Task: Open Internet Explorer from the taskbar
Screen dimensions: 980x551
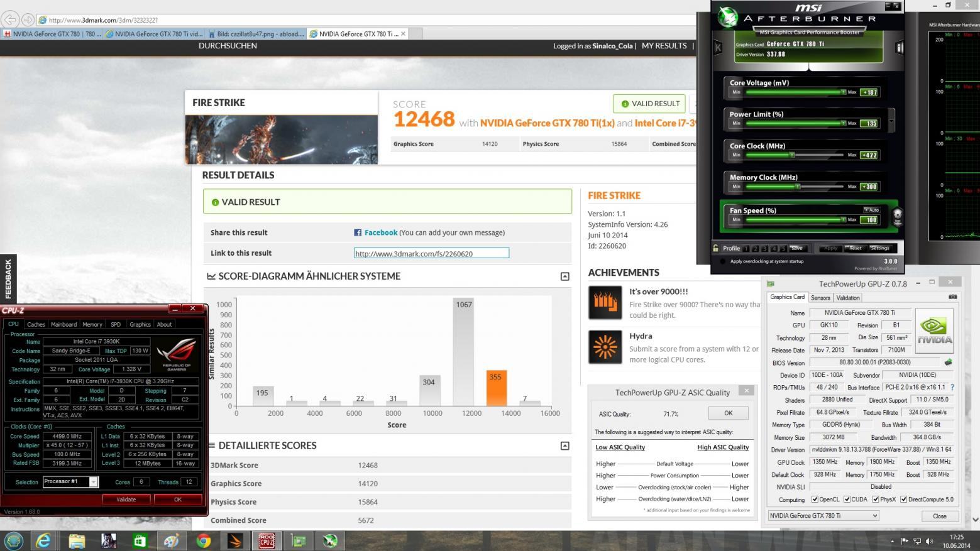Action: point(44,540)
